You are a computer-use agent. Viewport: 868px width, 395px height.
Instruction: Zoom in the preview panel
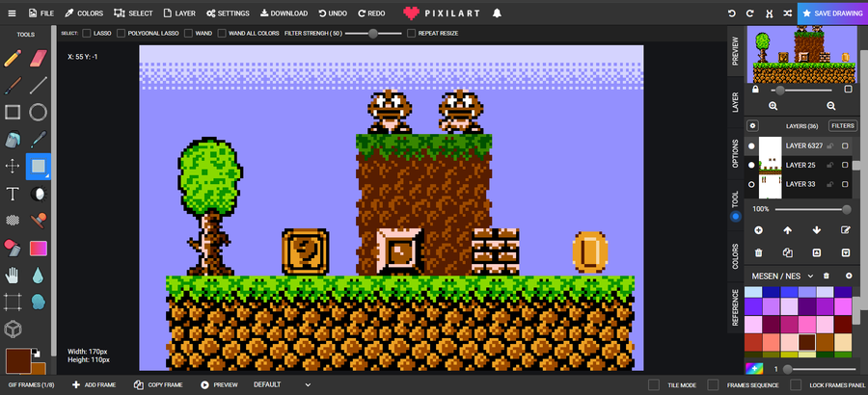[x=773, y=106]
